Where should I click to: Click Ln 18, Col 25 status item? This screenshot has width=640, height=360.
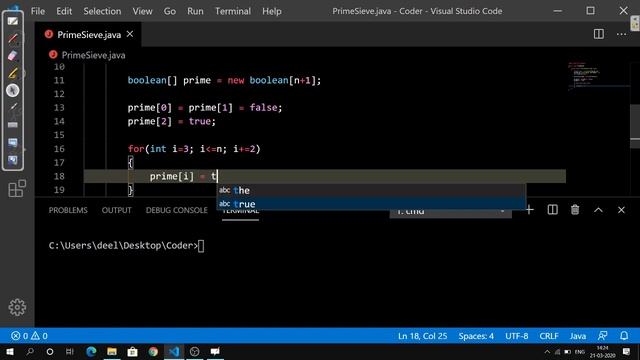click(422, 336)
